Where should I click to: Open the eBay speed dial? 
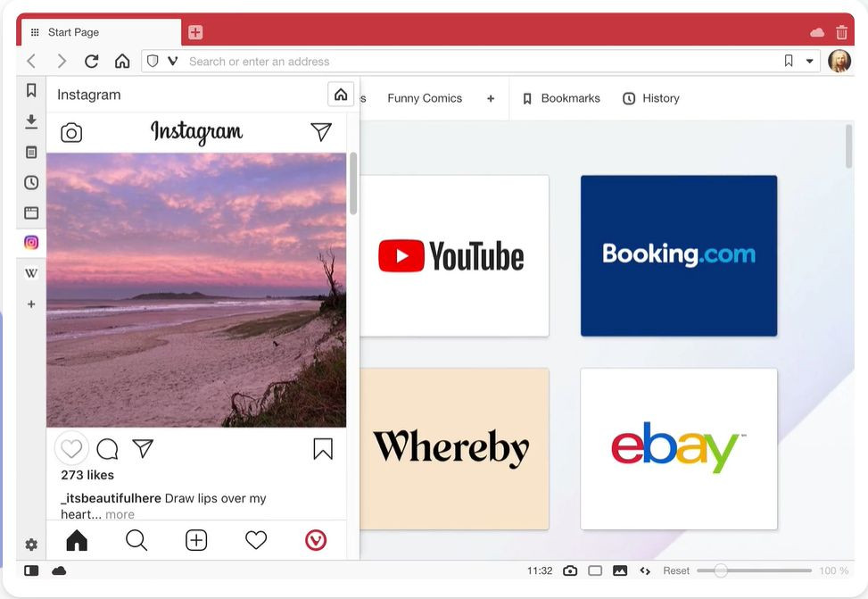point(679,449)
